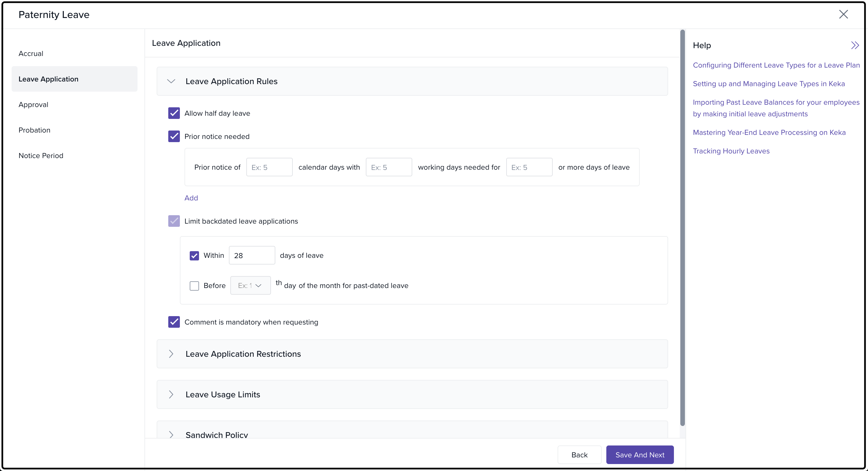Screen dimensions: 868x471
Task: Click the calendar days input field
Action: pyautogui.click(x=269, y=167)
